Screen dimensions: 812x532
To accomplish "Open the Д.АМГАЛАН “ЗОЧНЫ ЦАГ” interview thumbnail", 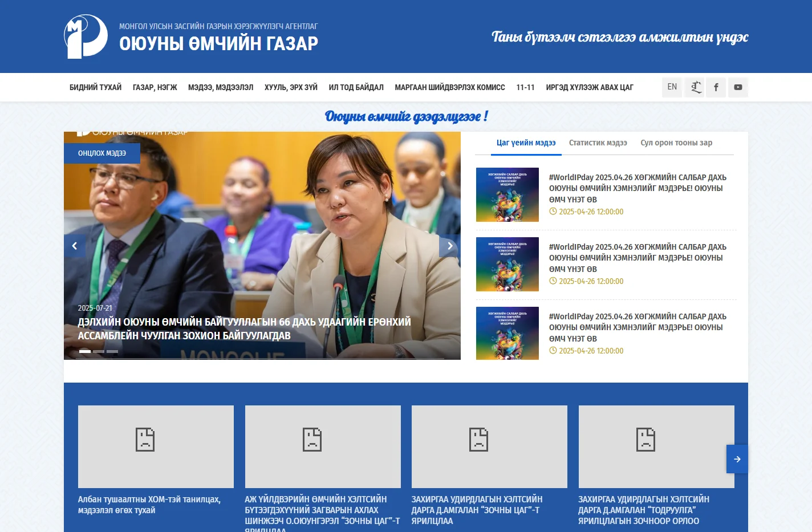I will 489,446.
